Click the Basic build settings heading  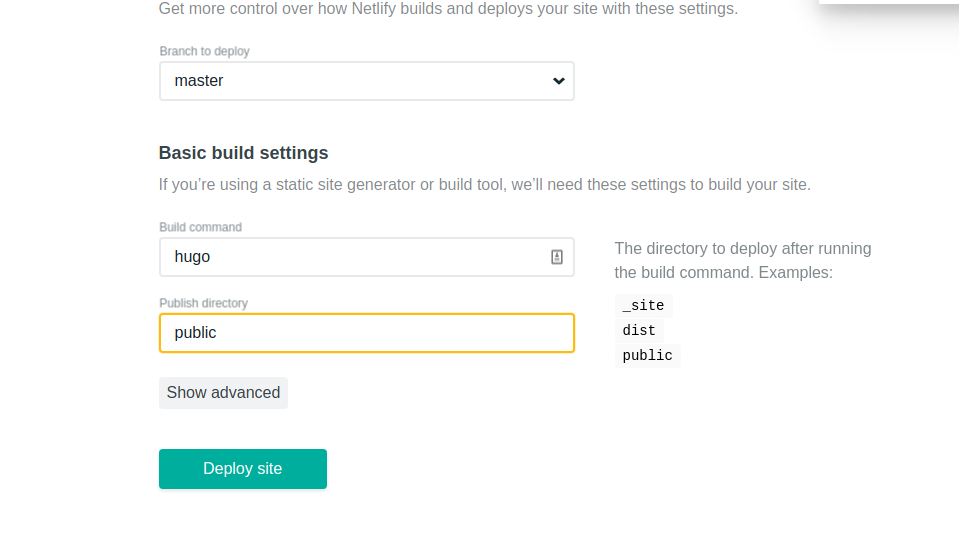pyautogui.click(x=243, y=153)
